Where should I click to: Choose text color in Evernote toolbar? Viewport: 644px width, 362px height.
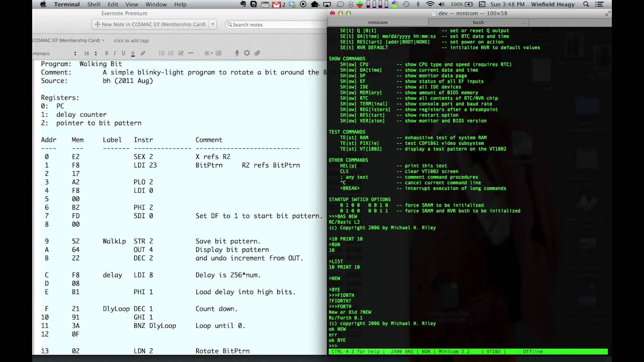tap(133, 53)
